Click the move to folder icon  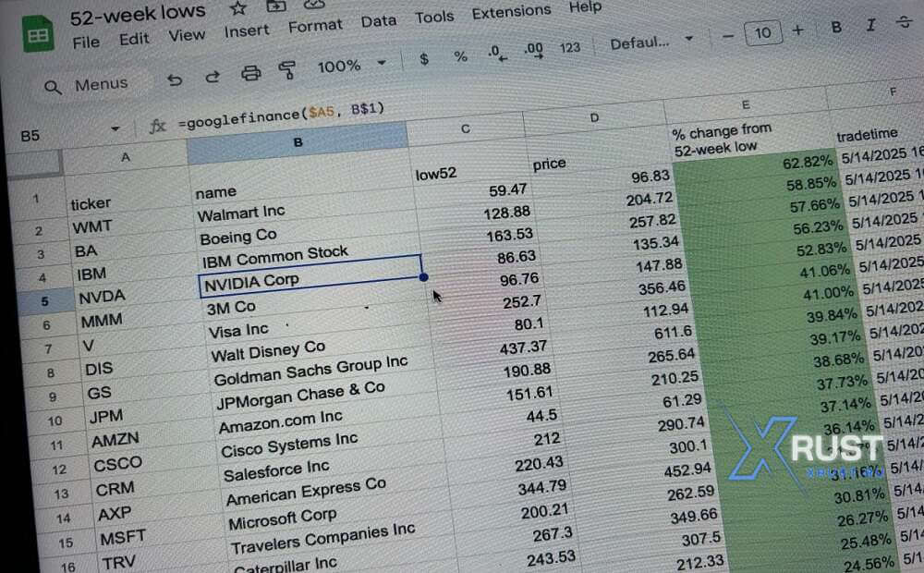(x=275, y=6)
